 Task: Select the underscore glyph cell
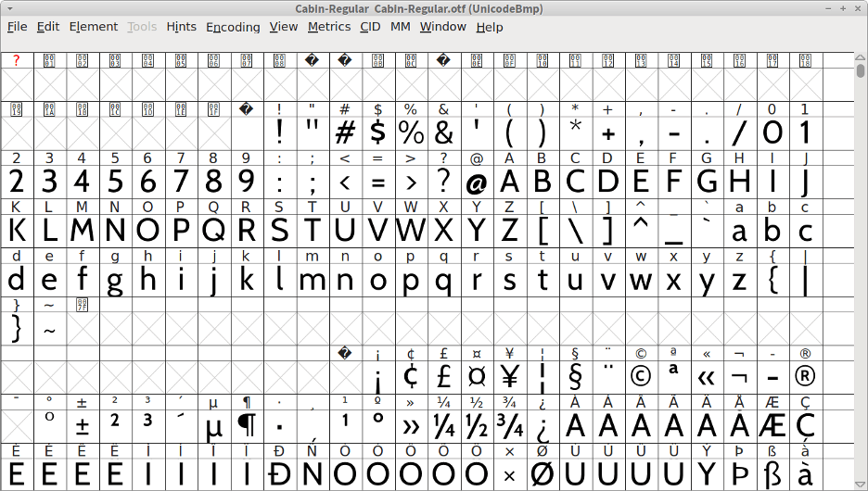coord(673,230)
